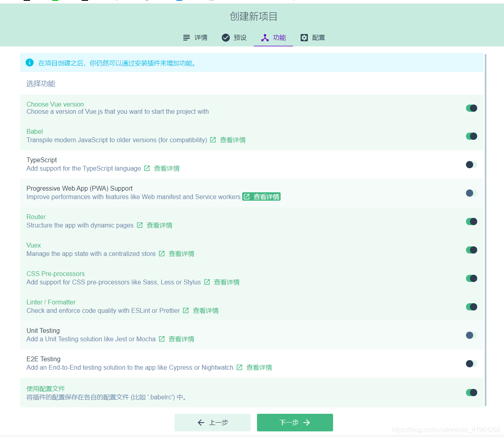Enable the TypeScript feature toggle
This screenshot has height=437, width=504.
pyautogui.click(x=471, y=164)
